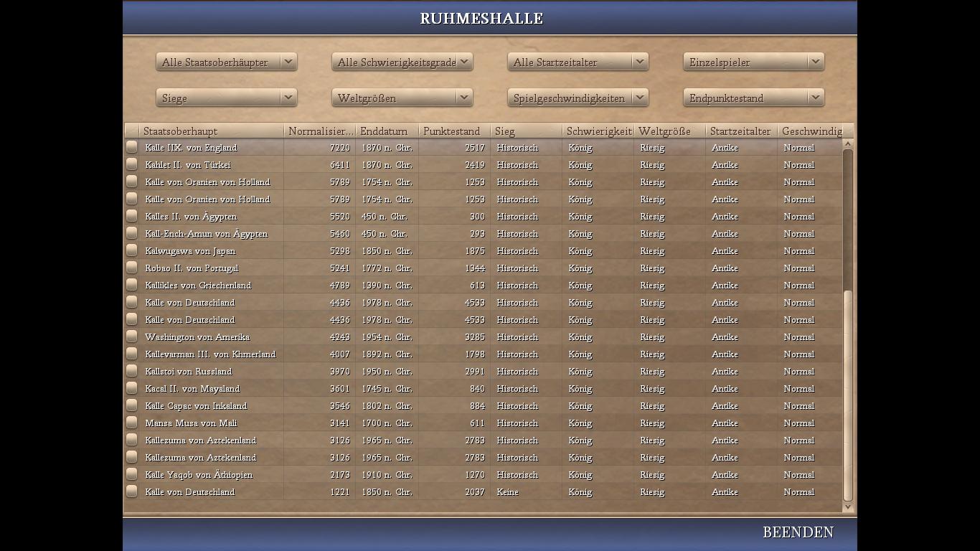The width and height of the screenshot is (980, 551).
Task: Sort by the Enddatum column header
Action: (387, 131)
